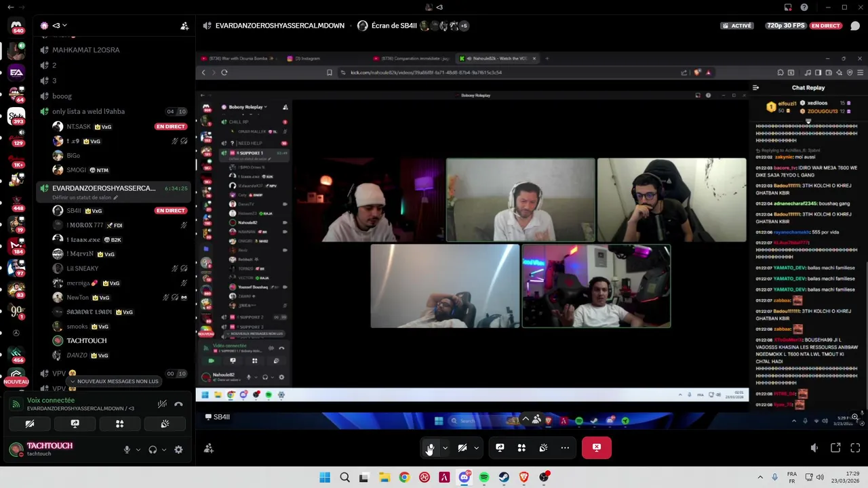Start screen share in call control bar
Viewport: 868px width, 488px height.
[500, 447]
